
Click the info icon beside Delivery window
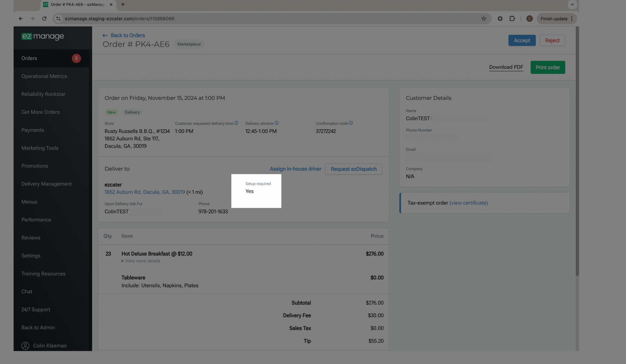[277, 123]
